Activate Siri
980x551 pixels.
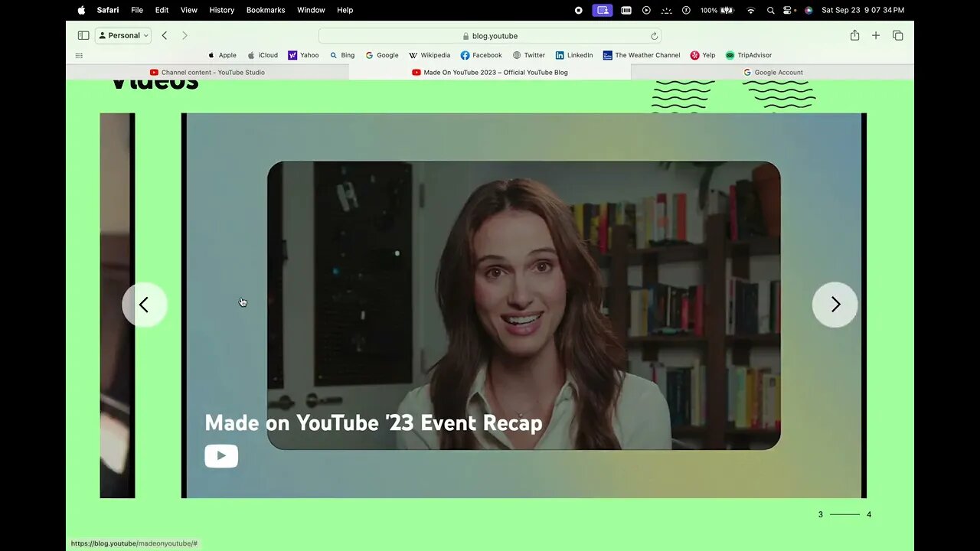808,10
